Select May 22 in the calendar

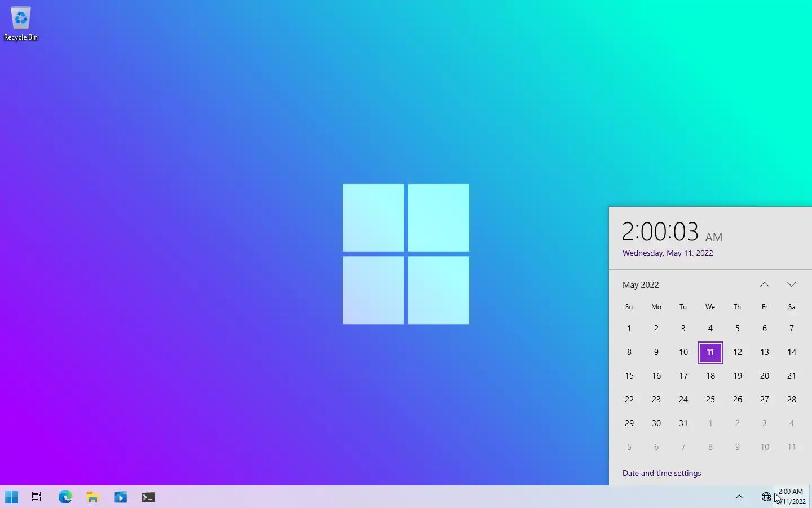(x=629, y=400)
